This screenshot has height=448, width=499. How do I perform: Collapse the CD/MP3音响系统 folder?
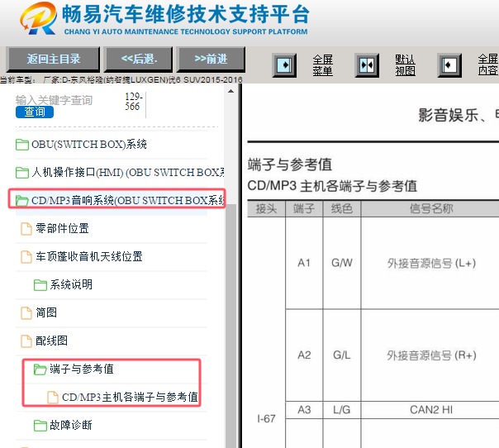(x=127, y=200)
